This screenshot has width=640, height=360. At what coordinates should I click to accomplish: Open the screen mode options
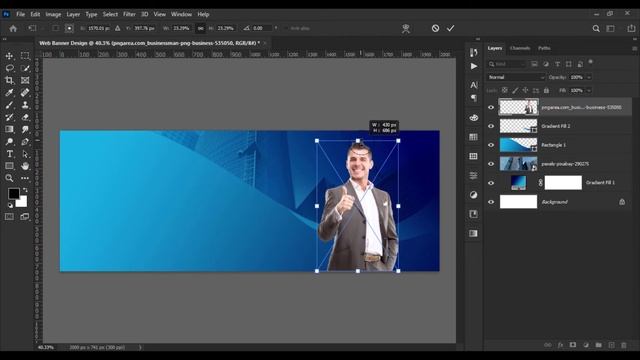coord(25,216)
